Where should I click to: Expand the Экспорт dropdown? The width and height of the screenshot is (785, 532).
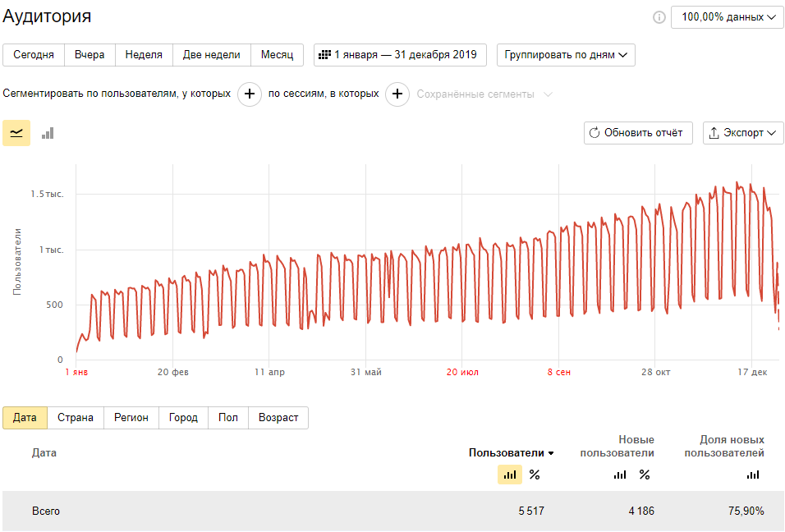[743, 133]
